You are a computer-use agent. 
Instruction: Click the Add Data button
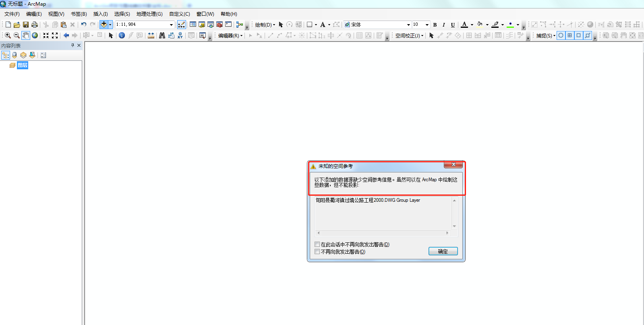click(x=104, y=25)
